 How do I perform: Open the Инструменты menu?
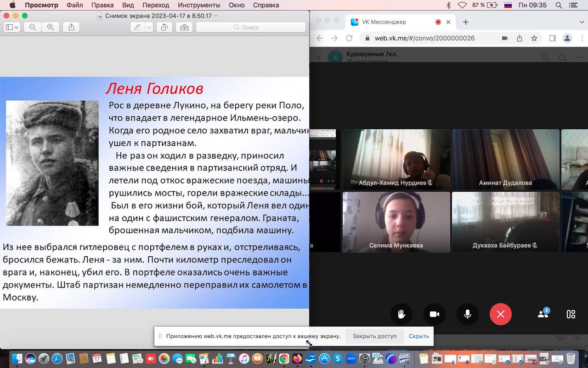click(x=199, y=5)
